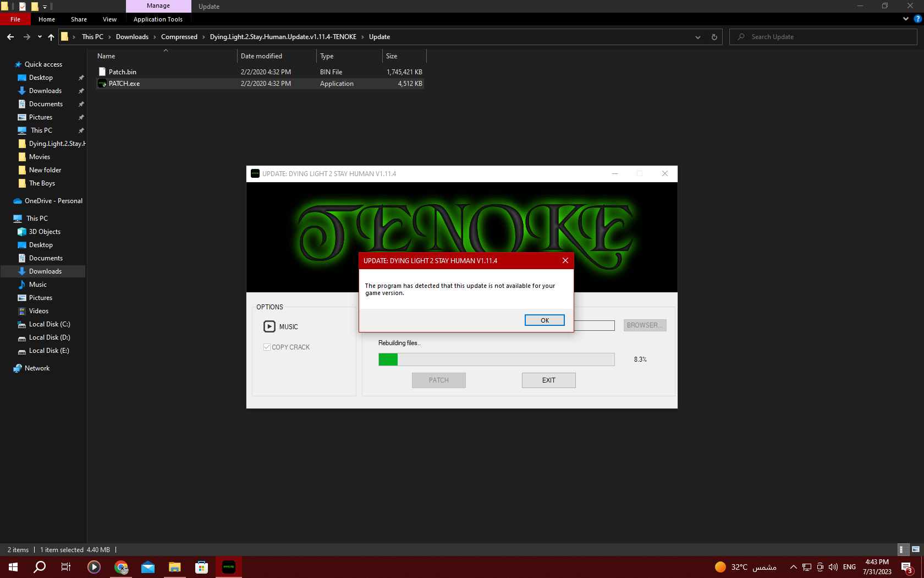Open the notification center icon

click(907, 568)
